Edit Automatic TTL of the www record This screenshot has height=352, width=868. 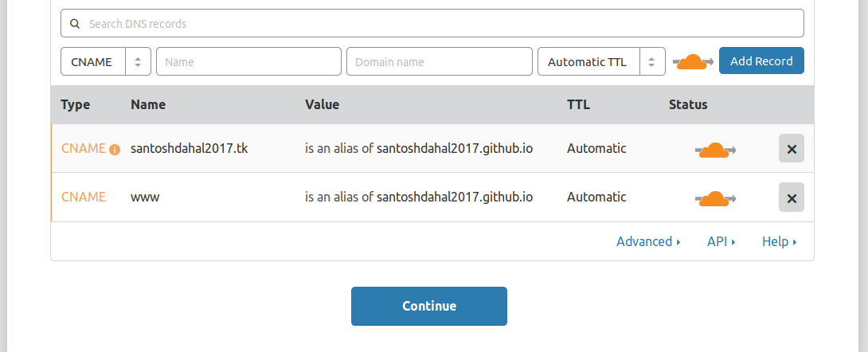pyautogui.click(x=596, y=197)
